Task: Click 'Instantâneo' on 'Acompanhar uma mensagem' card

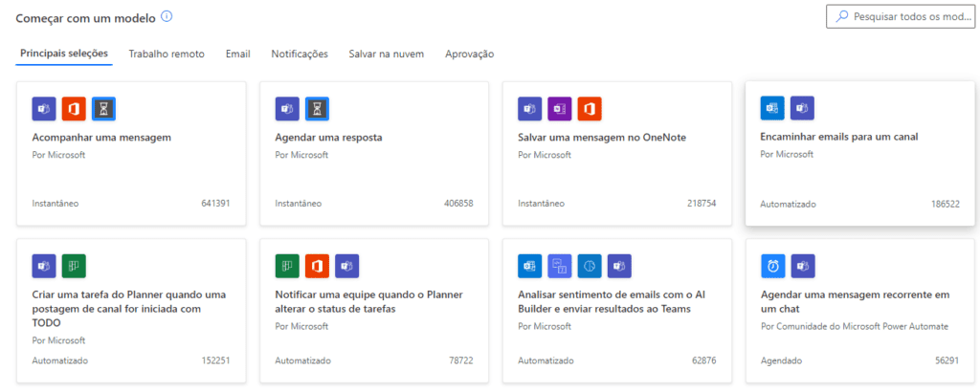Action: tap(55, 204)
